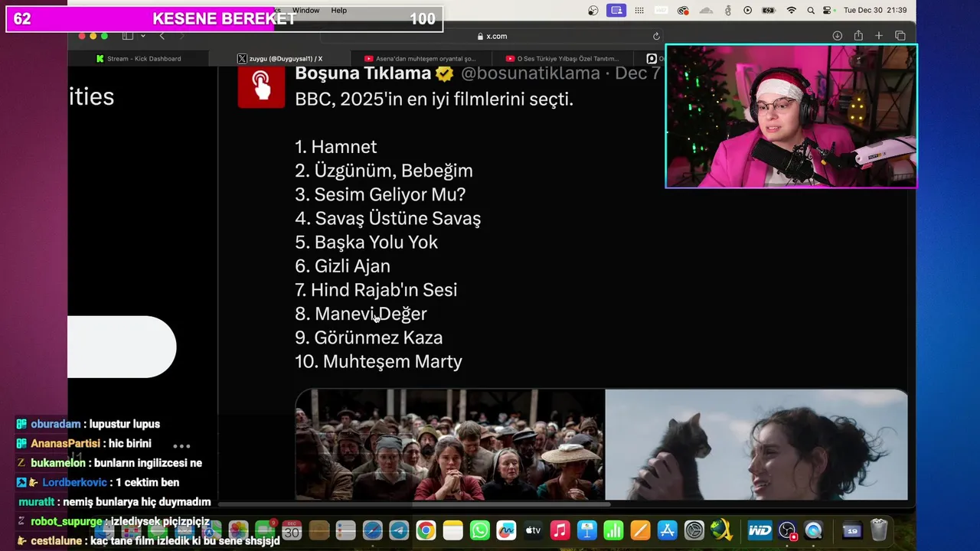The width and height of the screenshot is (980, 551).
Task: Go back in Safari history
Action: [162, 36]
